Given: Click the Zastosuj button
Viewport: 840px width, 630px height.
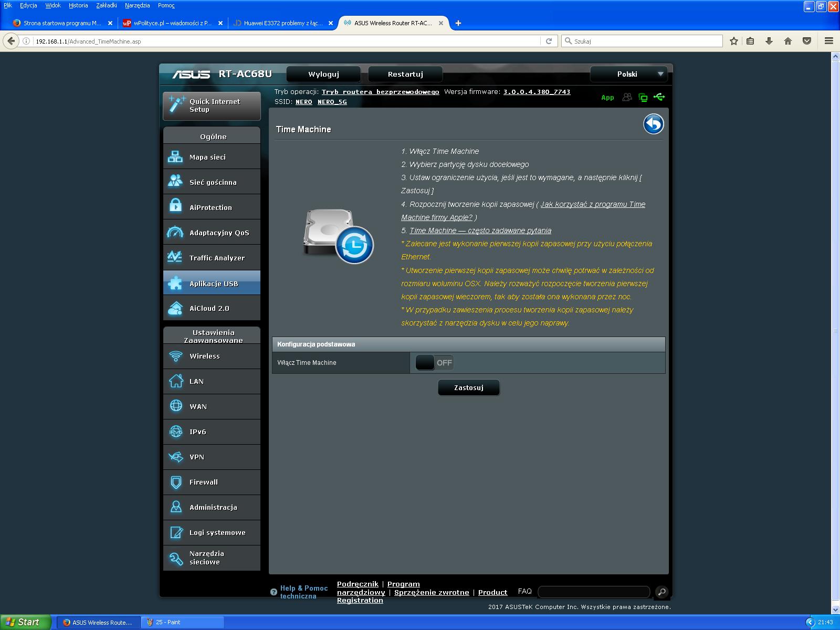Looking at the screenshot, I should pyautogui.click(x=468, y=388).
